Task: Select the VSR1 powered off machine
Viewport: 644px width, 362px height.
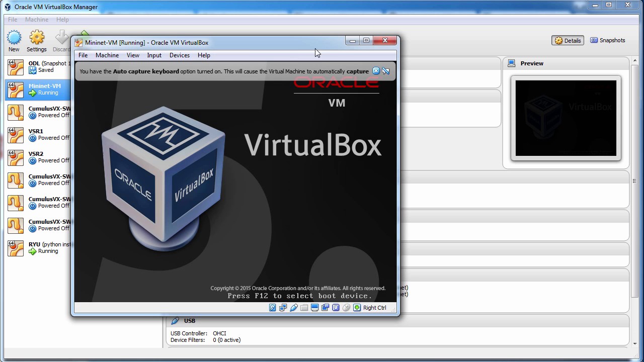Action: (x=38, y=135)
